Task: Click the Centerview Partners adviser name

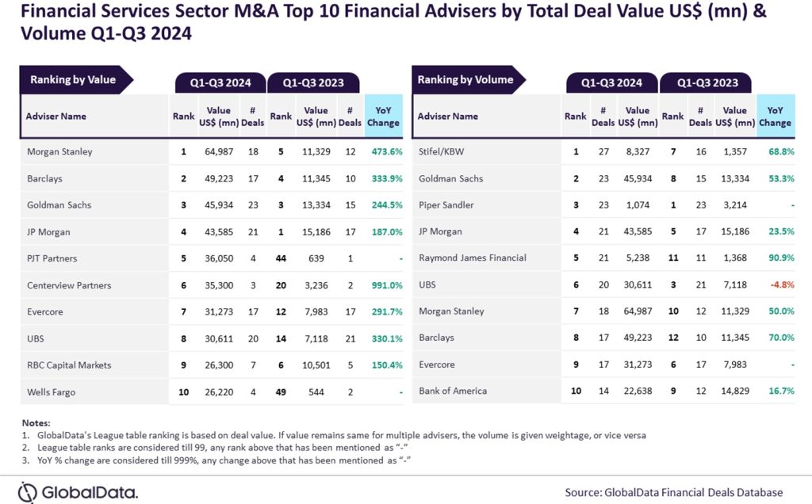Action: pyautogui.click(x=68, y=285)
